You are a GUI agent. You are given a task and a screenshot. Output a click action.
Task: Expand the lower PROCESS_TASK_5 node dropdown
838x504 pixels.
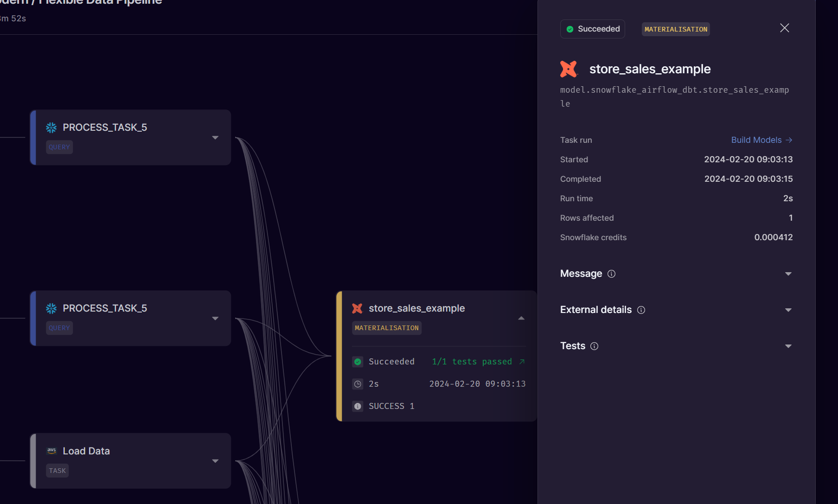click(215, 319)
